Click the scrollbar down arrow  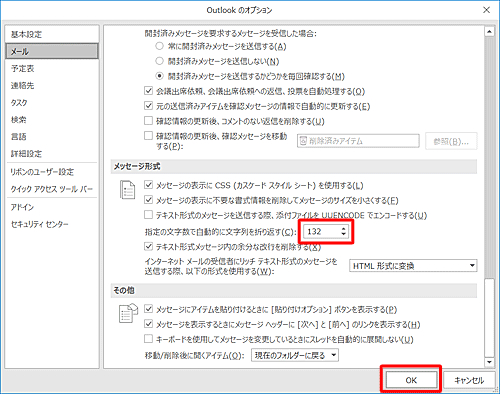click(489, 362)
